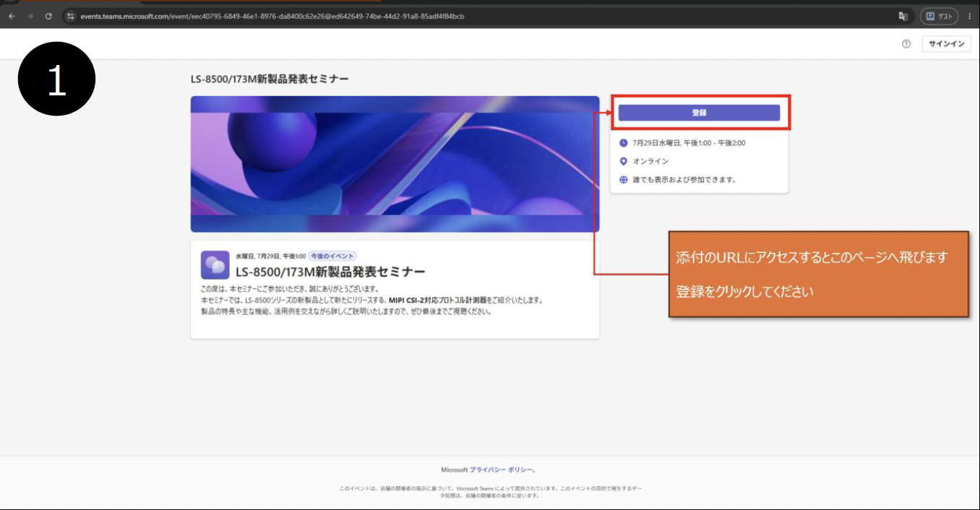Click the 今後のイベント badge
The image size is (980, 510).
pyautogui.click(x=332, y=256)
